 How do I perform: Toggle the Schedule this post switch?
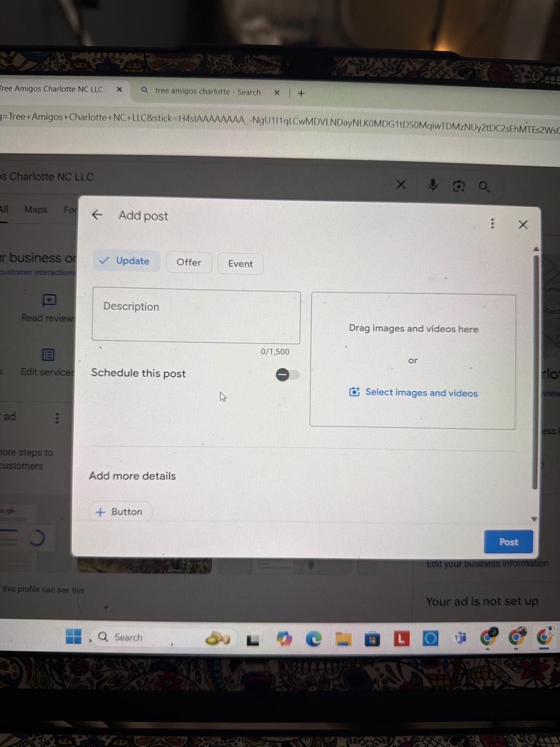pyautogui.click(x=287, y=374)
